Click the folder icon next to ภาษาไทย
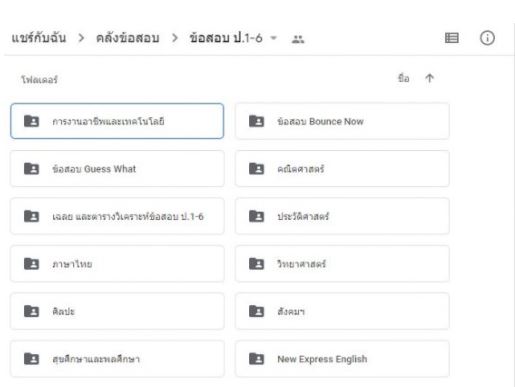515x387 pixels. coord(31,264)
